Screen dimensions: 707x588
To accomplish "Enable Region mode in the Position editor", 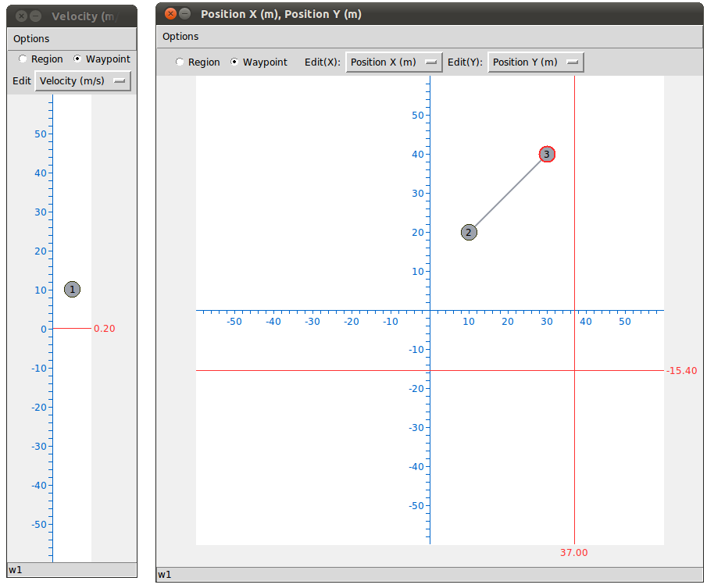I will [x=180, y=62].
